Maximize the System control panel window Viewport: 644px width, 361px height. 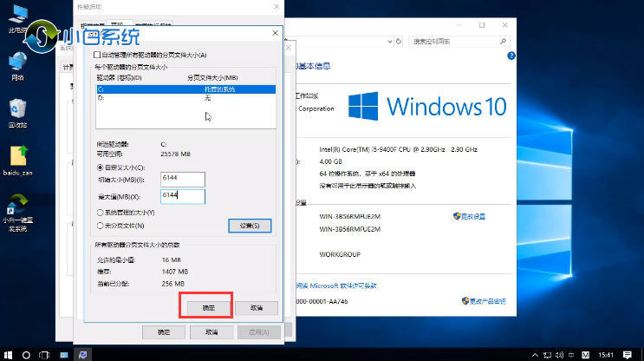tap(482, 25)
